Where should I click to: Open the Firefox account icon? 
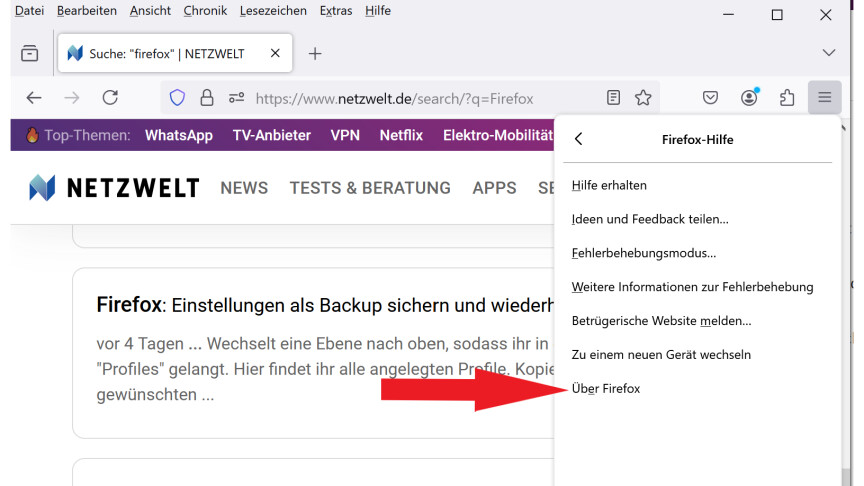(749, 98)
